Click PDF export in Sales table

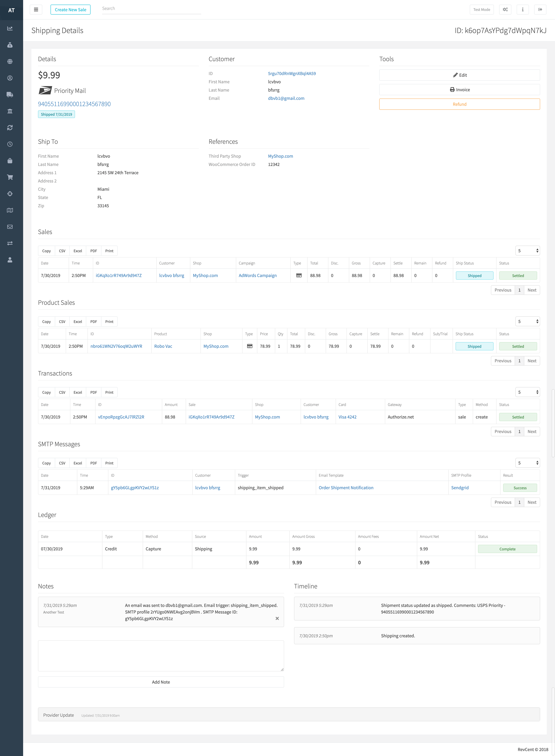click(x=93, y=251)
